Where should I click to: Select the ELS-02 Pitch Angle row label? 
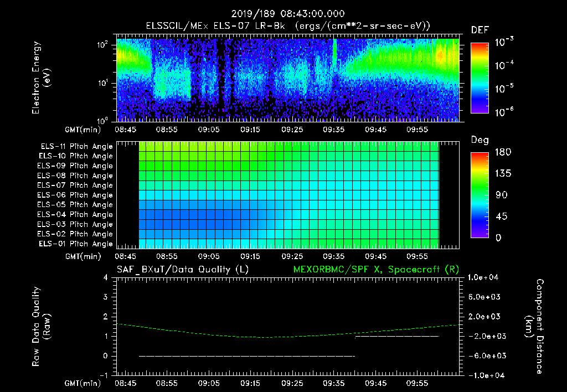pyautogui.click(x=75, y=234)
